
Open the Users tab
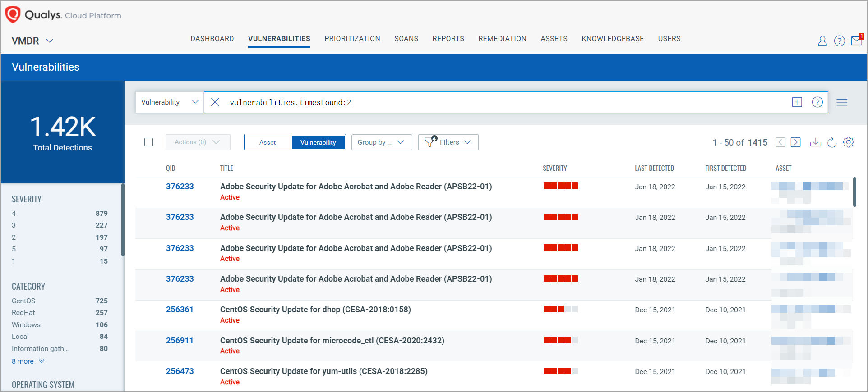[x=669, y=39]
